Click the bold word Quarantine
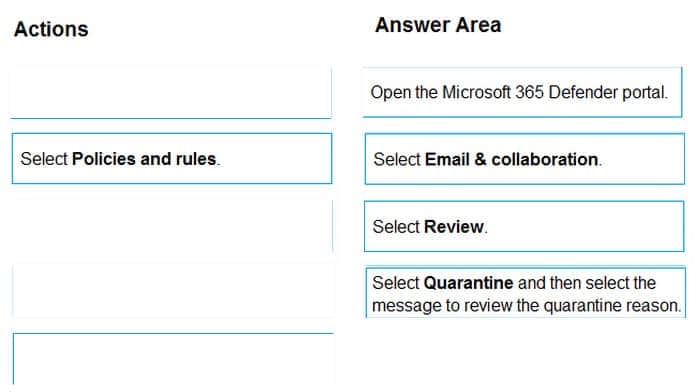This screenshot has height=392, width=700. (468, 283)
